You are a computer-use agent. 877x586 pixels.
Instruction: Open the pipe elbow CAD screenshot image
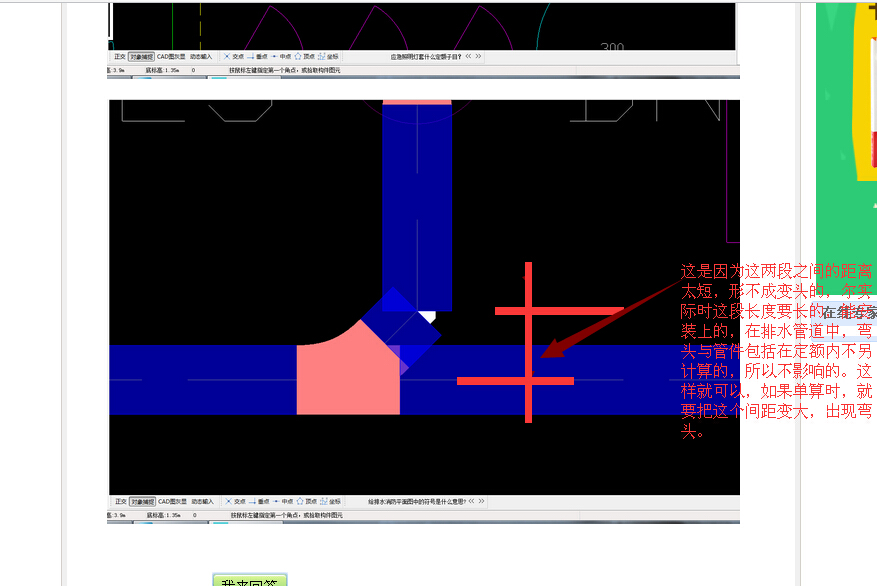coord(424,311)
